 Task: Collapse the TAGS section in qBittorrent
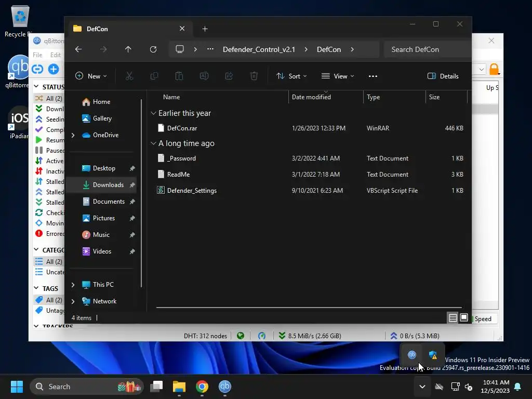pos(36,288)
